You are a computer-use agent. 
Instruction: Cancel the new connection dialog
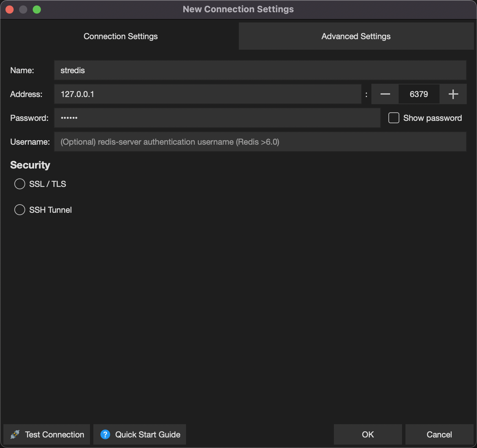point(440,434)
